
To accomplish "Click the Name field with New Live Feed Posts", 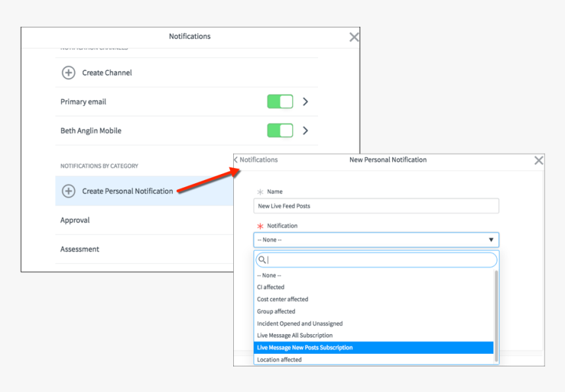I will point(376,206).
